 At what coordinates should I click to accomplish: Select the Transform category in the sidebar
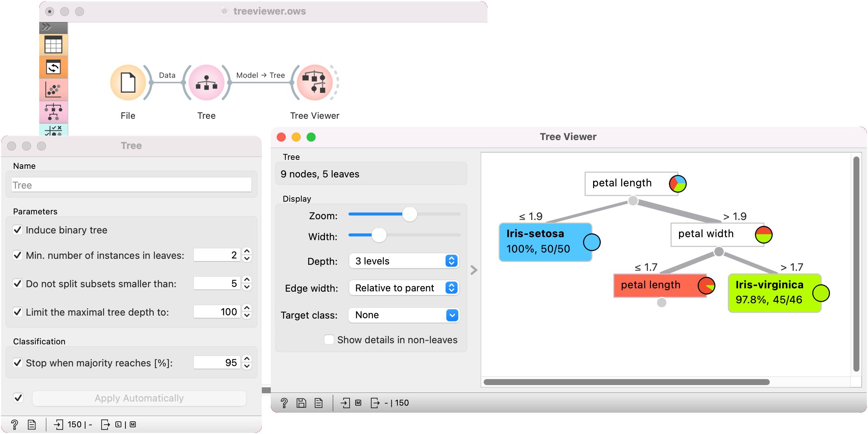point(53,67)
